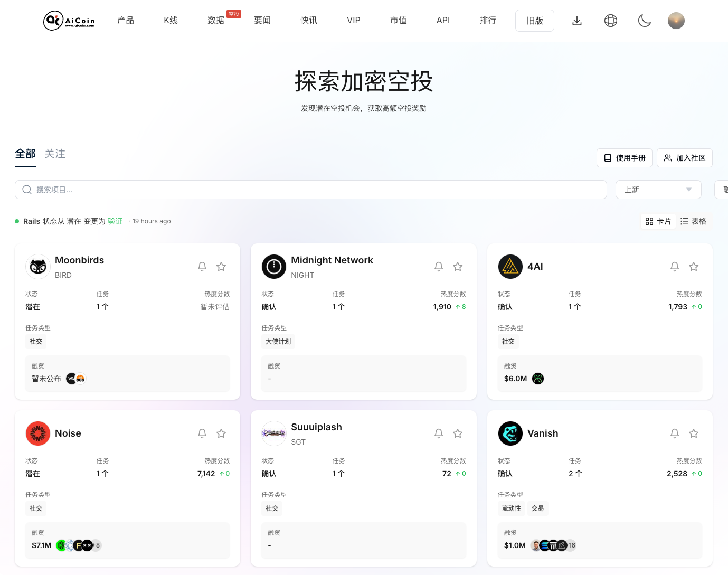
Task: Enable notifications for Midnight Network
Action: pos(438,267)
